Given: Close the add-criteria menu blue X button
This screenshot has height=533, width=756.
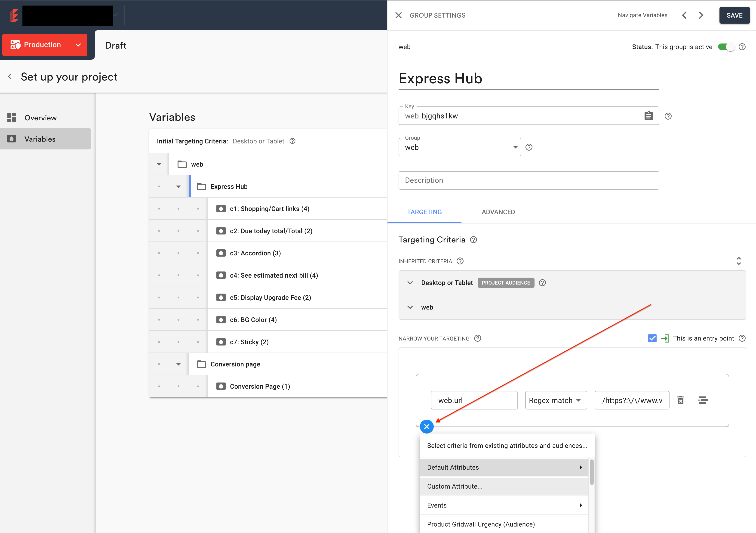Looking at the screenshot, I should 427,427.
